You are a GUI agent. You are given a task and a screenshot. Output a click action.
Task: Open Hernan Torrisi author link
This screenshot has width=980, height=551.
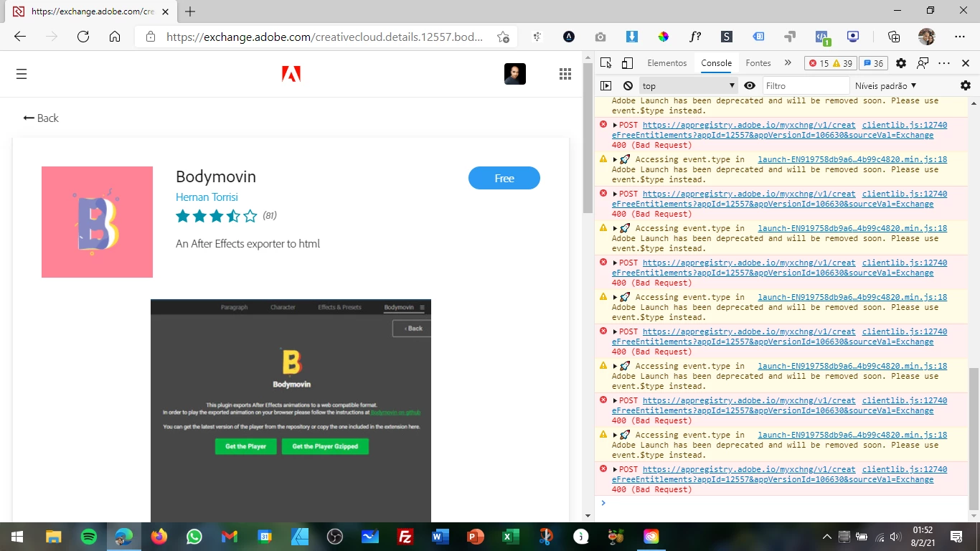tap(207, 197)
